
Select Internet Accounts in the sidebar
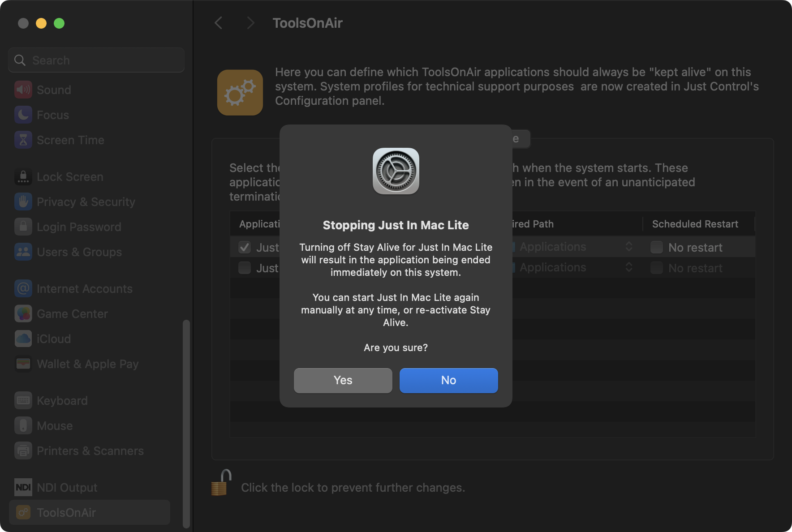point(90,288)
